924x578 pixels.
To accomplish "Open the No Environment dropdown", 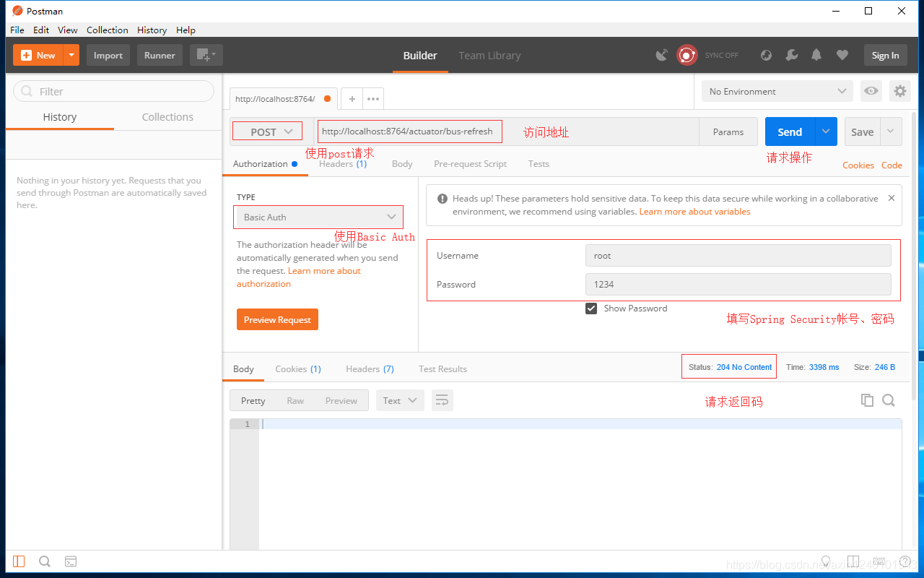I will coord(777,91).
